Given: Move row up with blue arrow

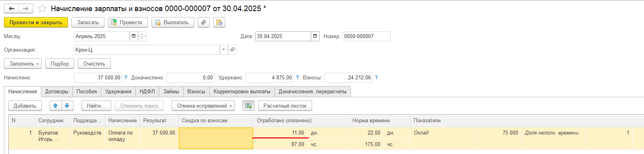Looking at the screenshot, I should point(56,106).
